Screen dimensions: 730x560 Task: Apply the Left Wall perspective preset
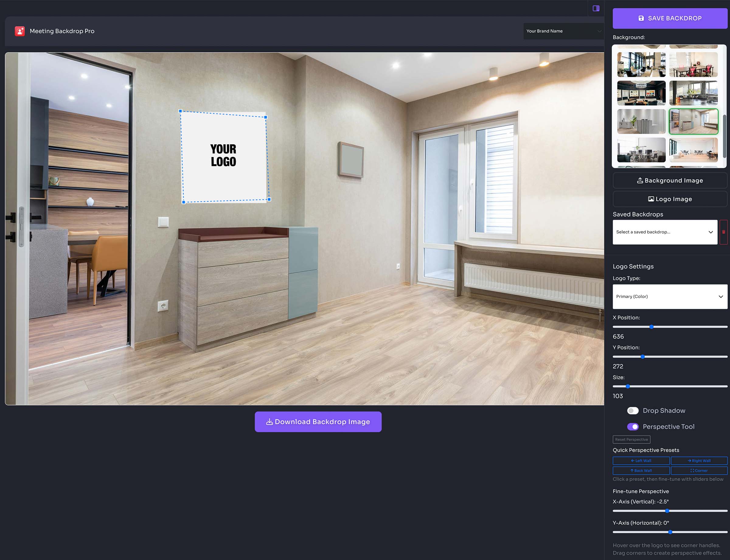tap(641, 461)
